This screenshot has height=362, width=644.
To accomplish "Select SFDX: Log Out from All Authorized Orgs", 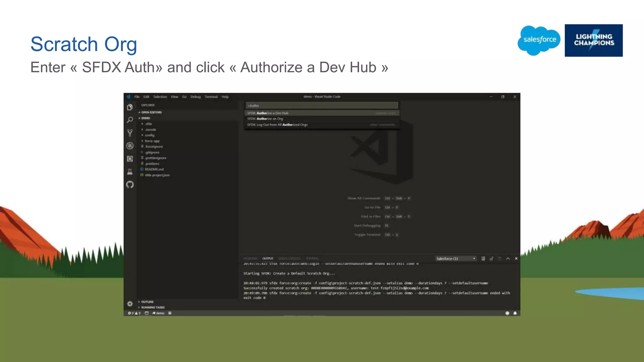I will click(322, 125).
